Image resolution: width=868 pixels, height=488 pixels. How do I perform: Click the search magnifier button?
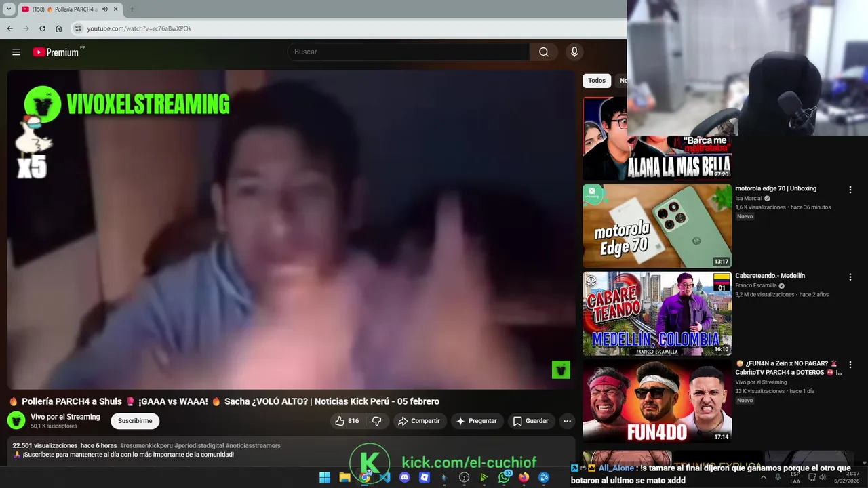(x=544, y=52)
